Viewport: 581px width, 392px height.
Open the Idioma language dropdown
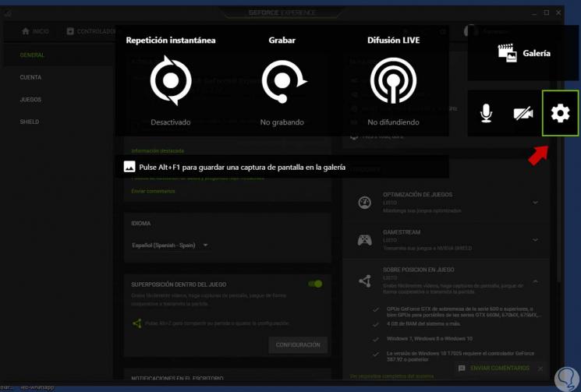coord(170,245)
